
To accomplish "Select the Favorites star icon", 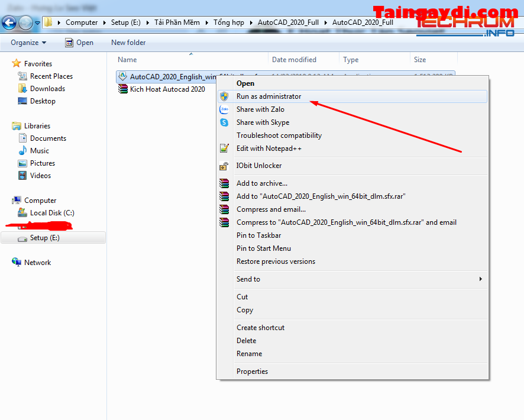I will coord(17,63).
